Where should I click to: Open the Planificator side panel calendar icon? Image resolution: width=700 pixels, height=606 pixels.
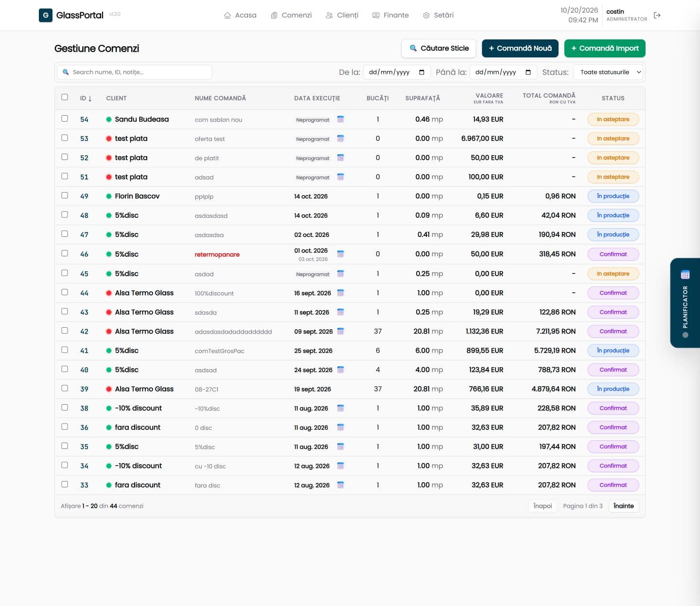(685, 275)
